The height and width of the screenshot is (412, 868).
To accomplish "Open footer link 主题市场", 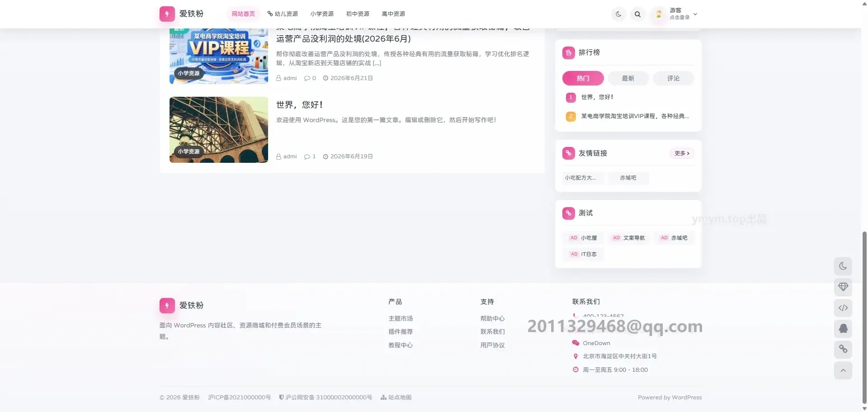I will click(x=401, y=319).
